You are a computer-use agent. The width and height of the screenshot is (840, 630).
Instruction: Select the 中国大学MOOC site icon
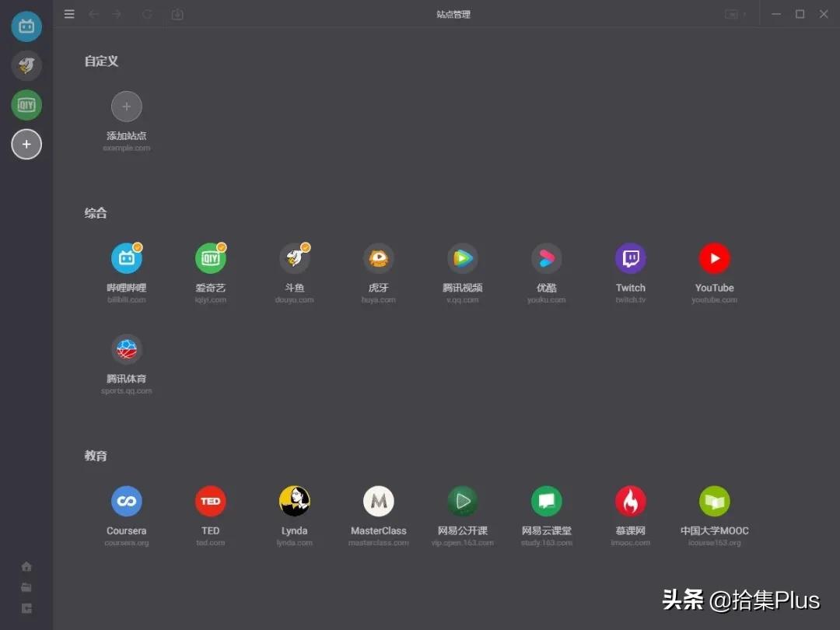[x=715, y=501]
